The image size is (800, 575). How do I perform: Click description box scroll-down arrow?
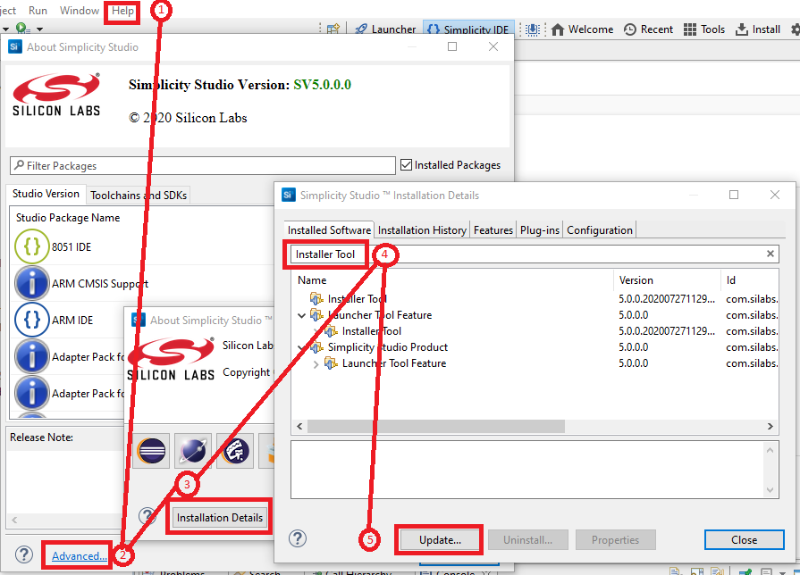[x=770, y=490]
